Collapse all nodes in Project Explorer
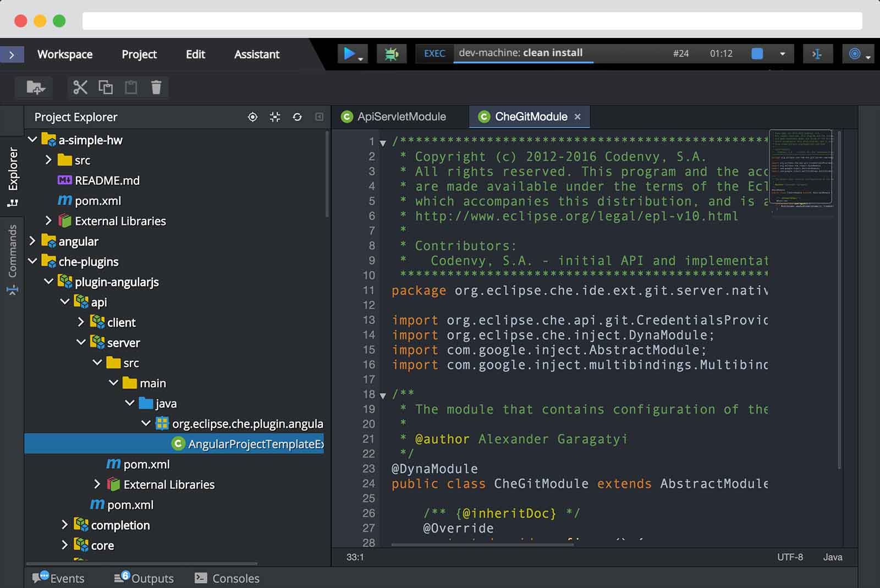The height and width of the screenshot is (588, 880). coord(274,117)
